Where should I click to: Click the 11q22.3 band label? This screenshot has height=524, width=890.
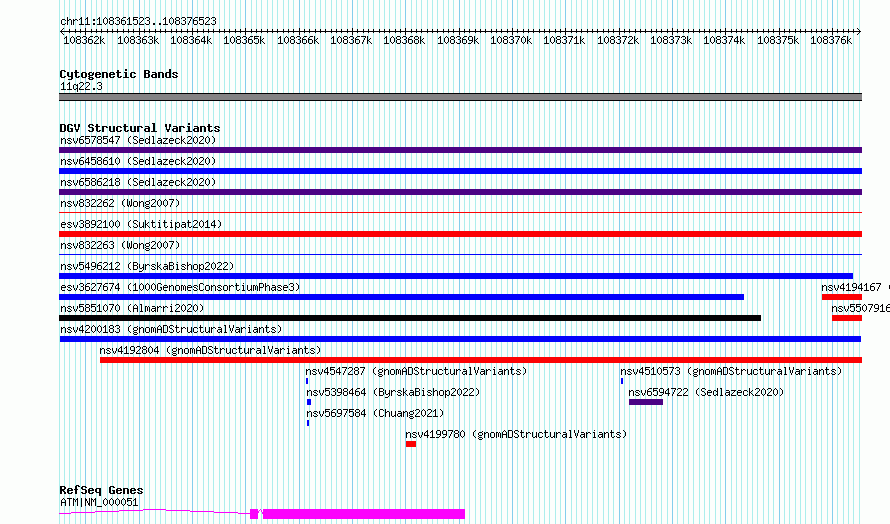[81, 86]
